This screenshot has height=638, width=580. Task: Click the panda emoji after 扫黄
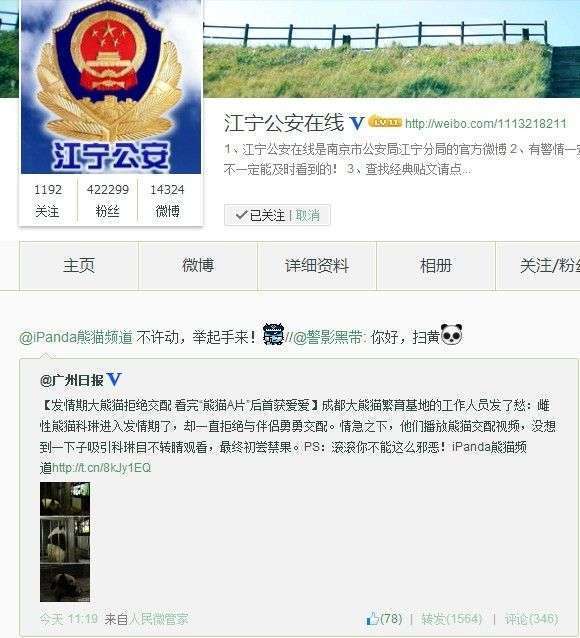pyautogui.click(x=452, y=334)
